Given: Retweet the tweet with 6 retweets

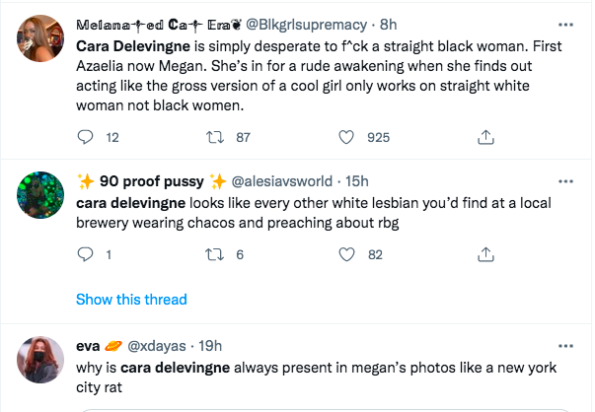Looking at the screenshot, I should point(215,254).
